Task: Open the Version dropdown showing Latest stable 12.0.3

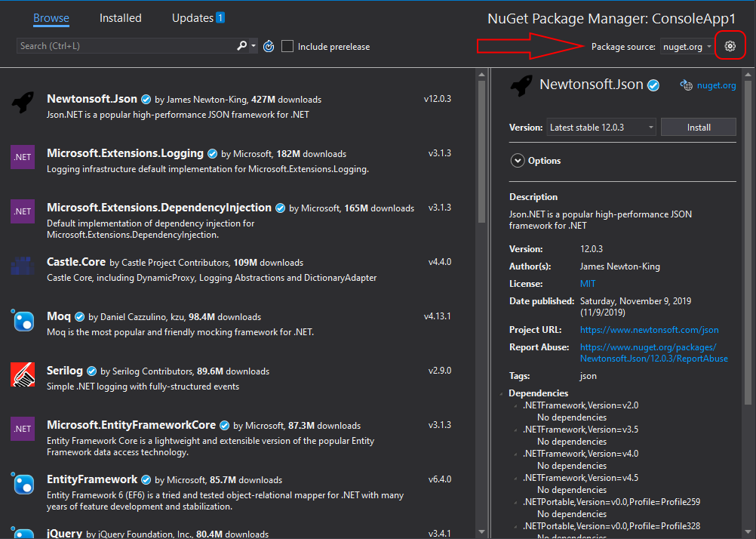Action: [x=601, y=127]
